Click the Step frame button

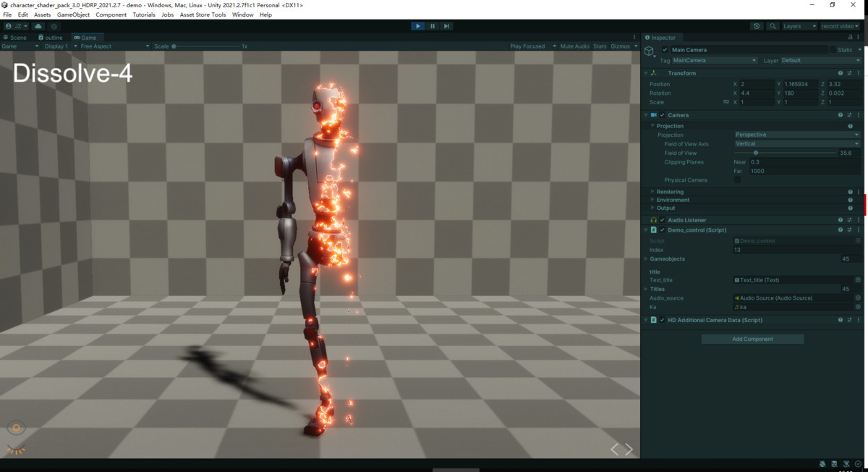(x=446, y=25)
